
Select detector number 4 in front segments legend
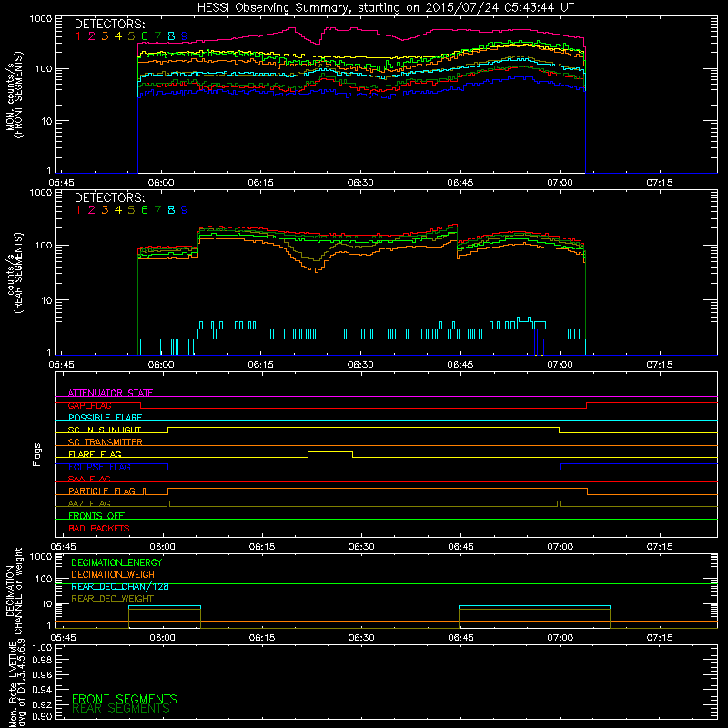(118, 35)
